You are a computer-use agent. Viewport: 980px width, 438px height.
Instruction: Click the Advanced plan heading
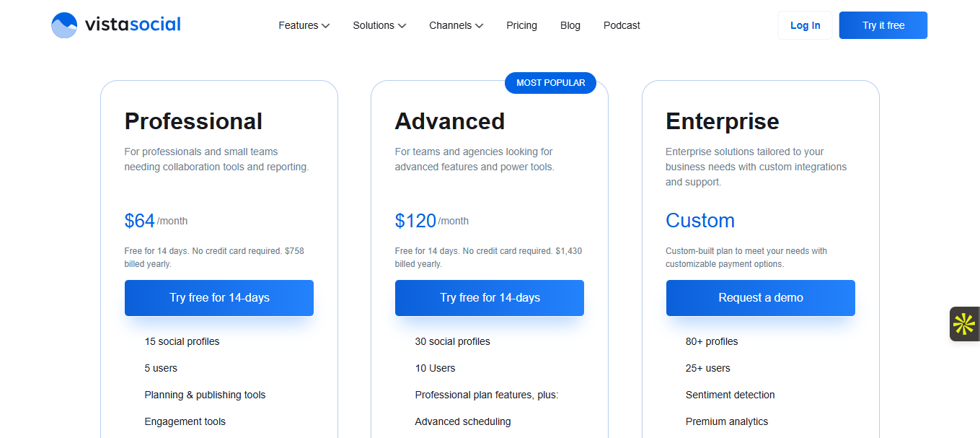tap(449, 121)
